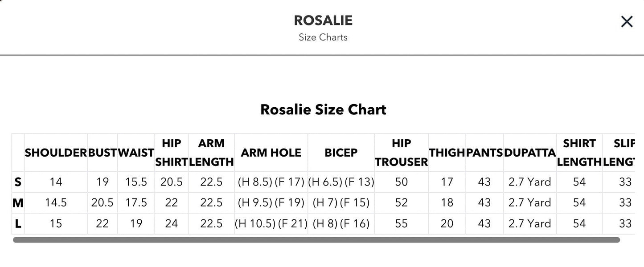Click the ROSALIE title text
This screenshot has height=267, width=644.
point(323,20)
